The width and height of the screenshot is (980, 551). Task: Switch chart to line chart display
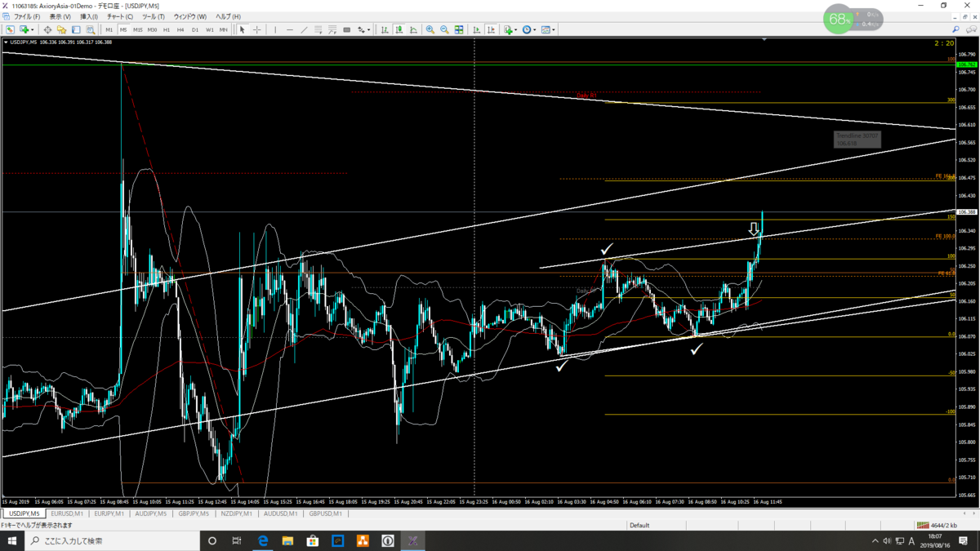click(413, 29)
